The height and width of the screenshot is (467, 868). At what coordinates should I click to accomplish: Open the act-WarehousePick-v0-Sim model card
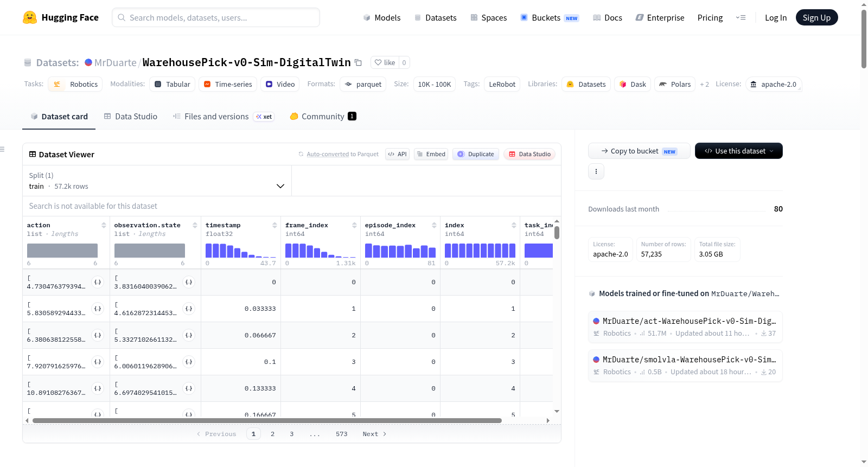[685, 327]
